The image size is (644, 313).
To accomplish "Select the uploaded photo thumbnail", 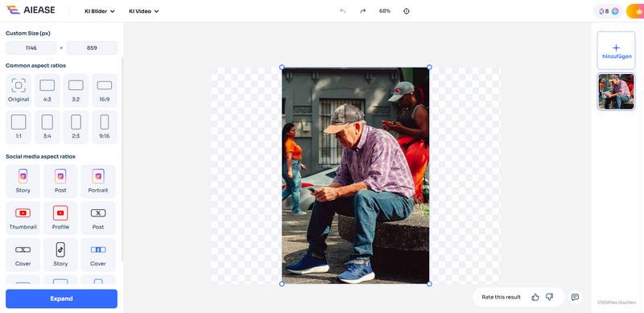I will click(x=616, y=92).
